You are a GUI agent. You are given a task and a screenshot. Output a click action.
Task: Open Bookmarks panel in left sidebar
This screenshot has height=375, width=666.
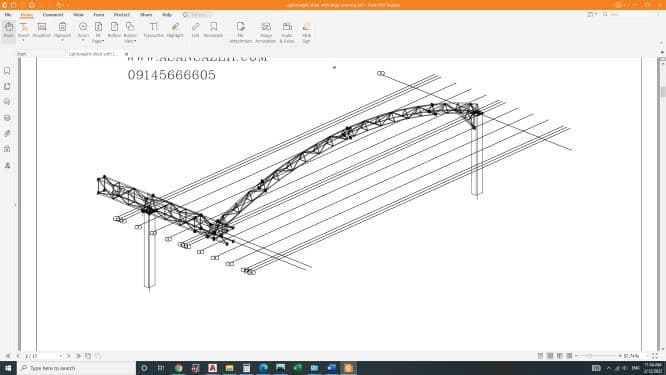7,70
